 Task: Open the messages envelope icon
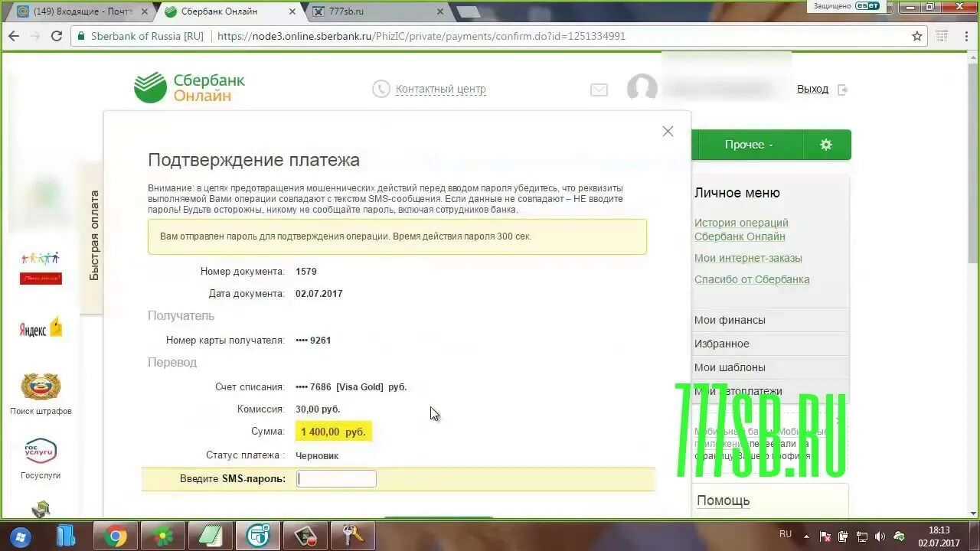pyautogui.click(x=599, y=90)
